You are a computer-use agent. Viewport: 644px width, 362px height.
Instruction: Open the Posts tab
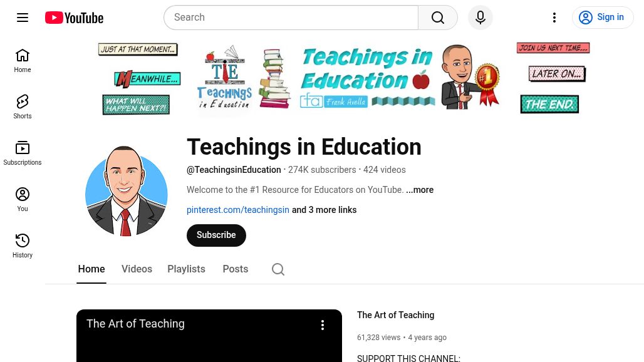click(236, 269)
